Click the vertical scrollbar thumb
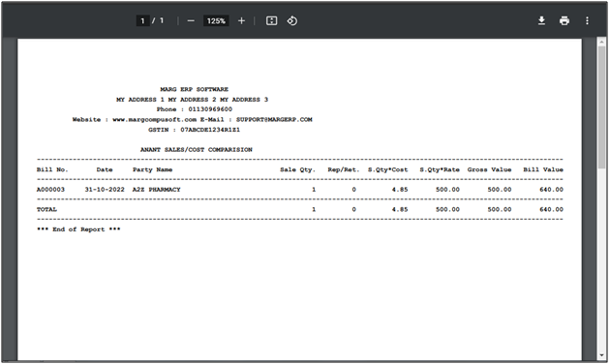The image size is (610, 364). point(601,106)
